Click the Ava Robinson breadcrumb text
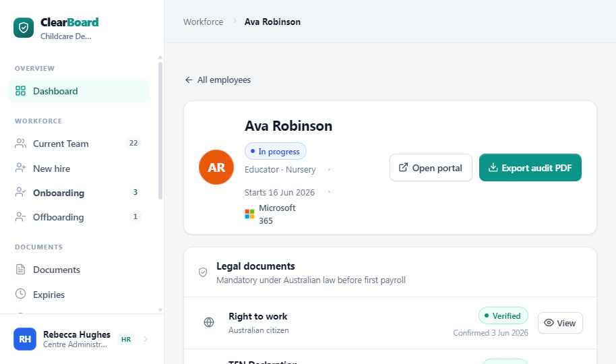 [273, 22]
